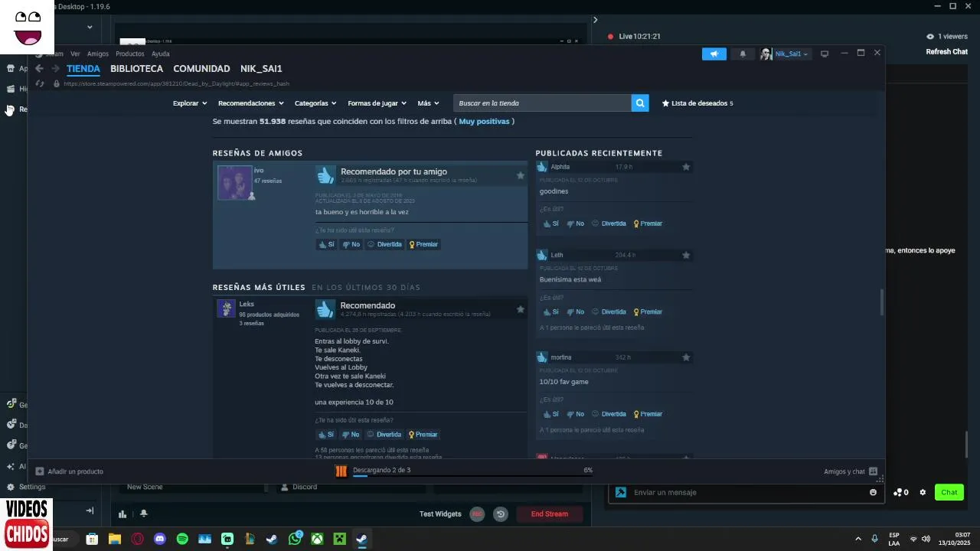
Task: Click the award star on morfina's review
Action: (686, 357)
